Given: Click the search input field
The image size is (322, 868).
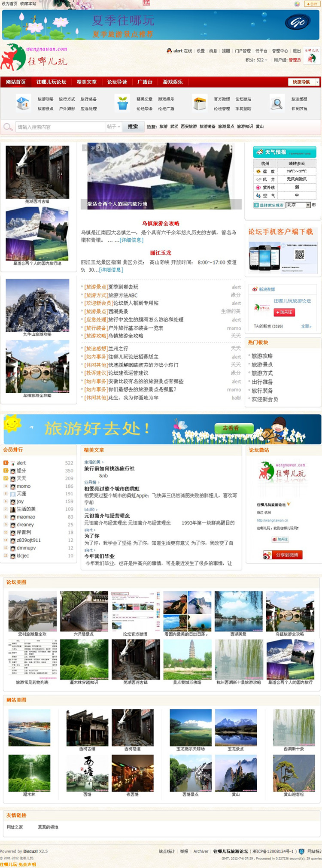Looking at the screenshot, I should pyautogui.click(x=60, y=127).
